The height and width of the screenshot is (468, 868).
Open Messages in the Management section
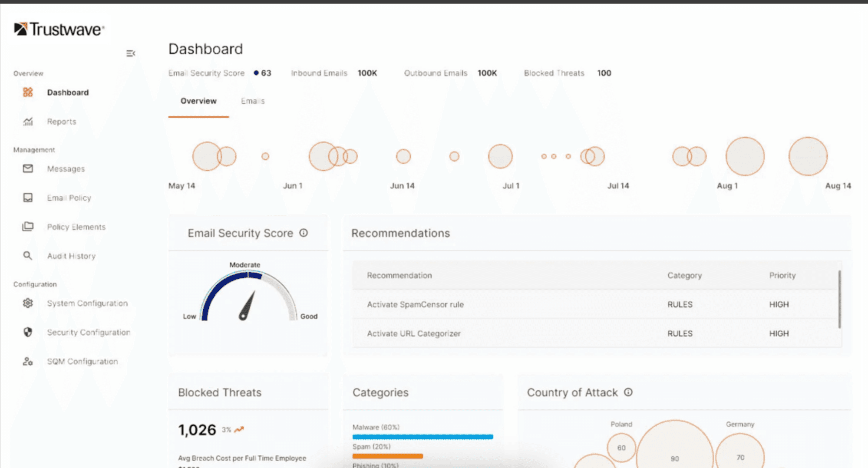(66, 169)
